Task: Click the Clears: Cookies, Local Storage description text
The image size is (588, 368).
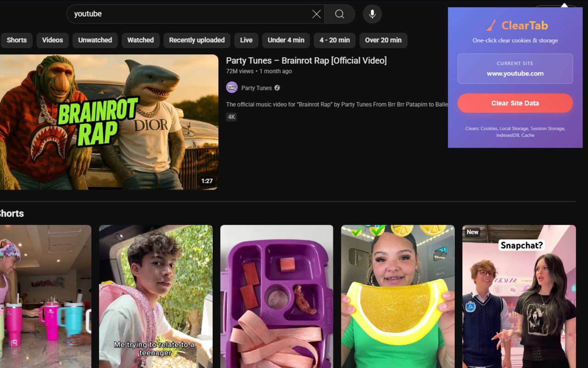Action: pyautogui.click(x=515, y=132)
